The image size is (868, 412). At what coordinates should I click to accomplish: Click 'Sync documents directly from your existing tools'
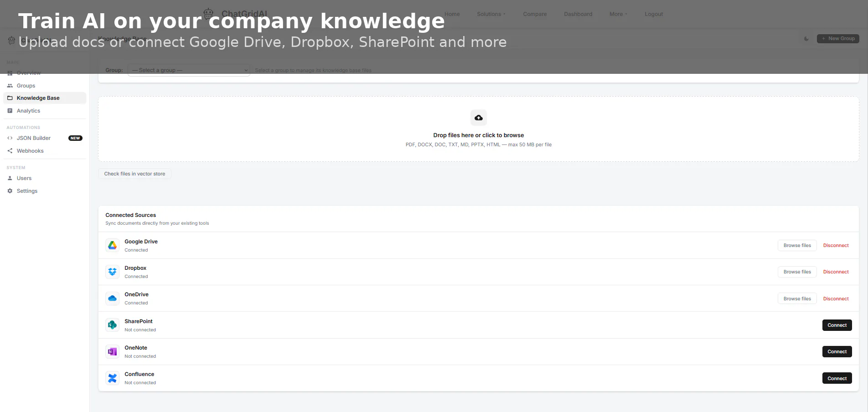click(x=157, y=223)
